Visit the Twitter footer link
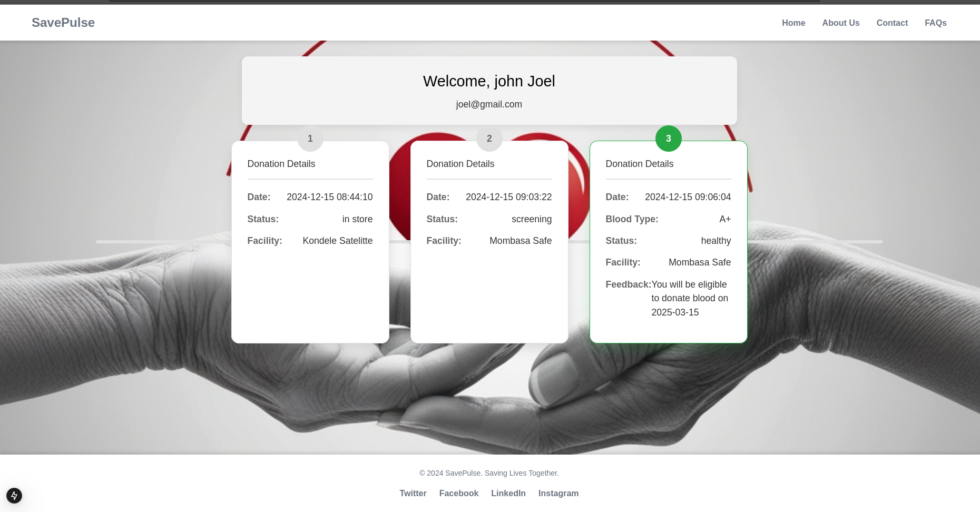This screenshot has width=980, height=512. [413, 493]
